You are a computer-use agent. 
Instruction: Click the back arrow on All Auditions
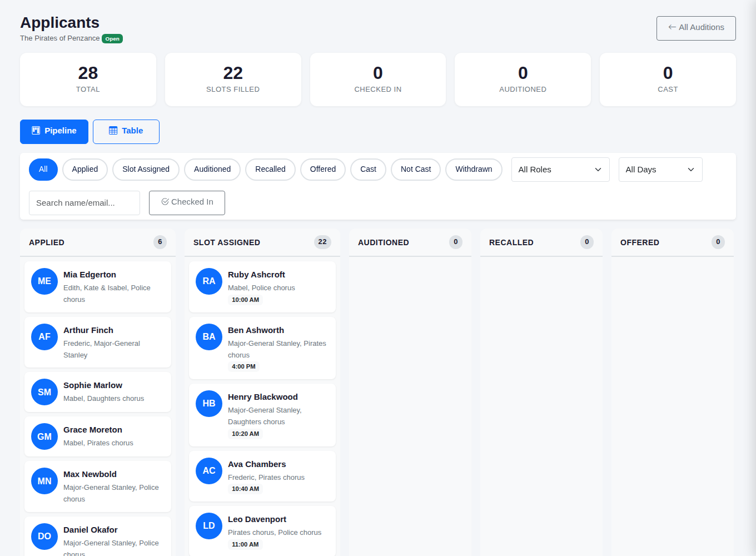pyautogui.click(x=672, y=27)
